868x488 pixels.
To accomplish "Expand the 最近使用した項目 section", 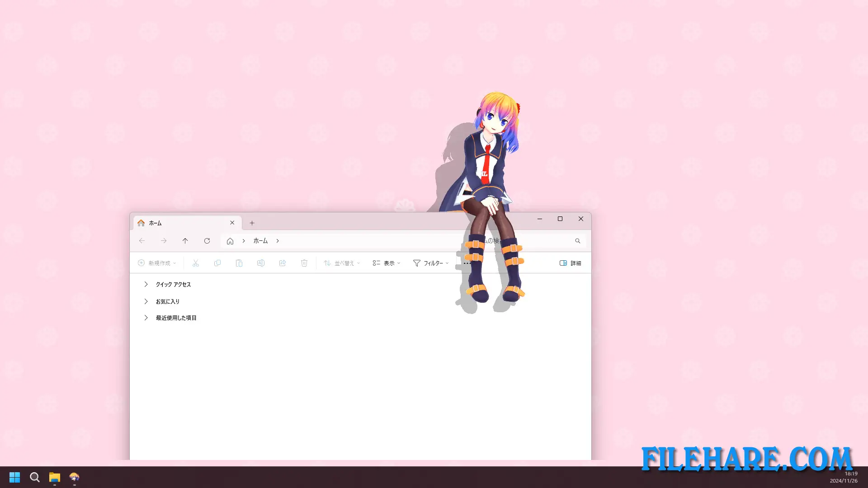I will coord(146,318).
